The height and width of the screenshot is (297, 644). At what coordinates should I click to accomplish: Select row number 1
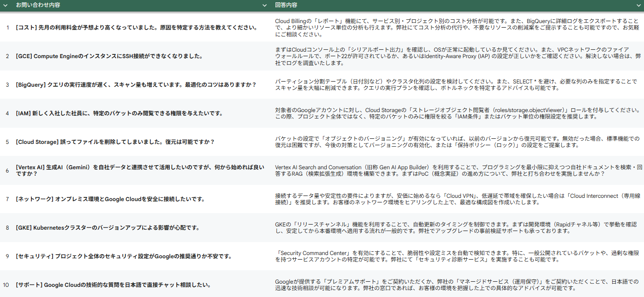click(7, 29)
